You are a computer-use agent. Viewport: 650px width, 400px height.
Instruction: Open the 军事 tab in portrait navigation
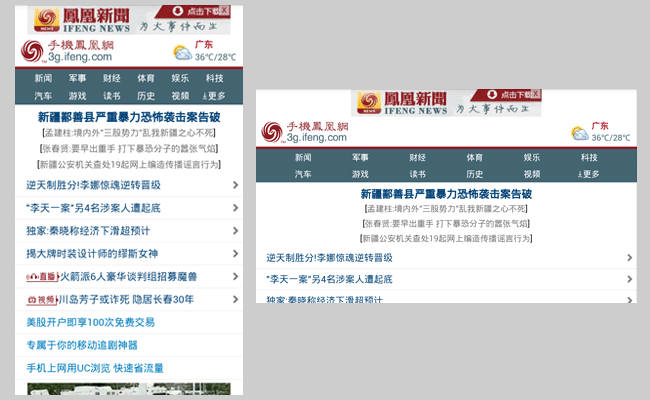78,78
